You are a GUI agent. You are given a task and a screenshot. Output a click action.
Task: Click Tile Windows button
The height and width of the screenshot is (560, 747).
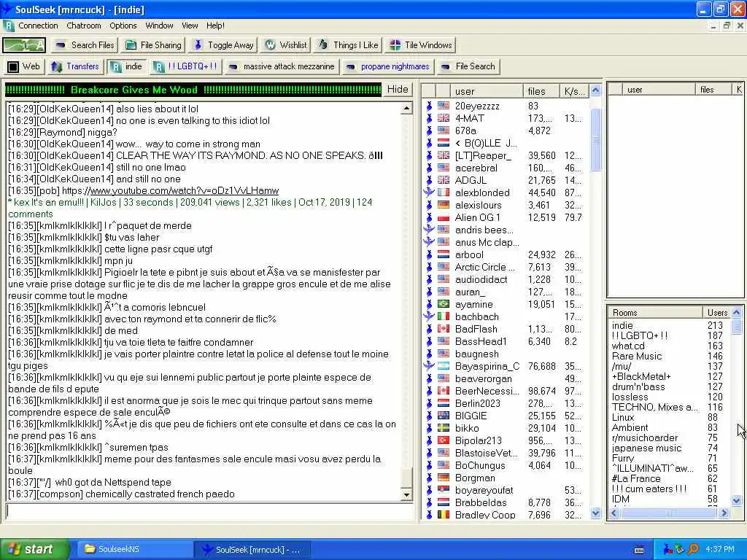tap(421, 45)
